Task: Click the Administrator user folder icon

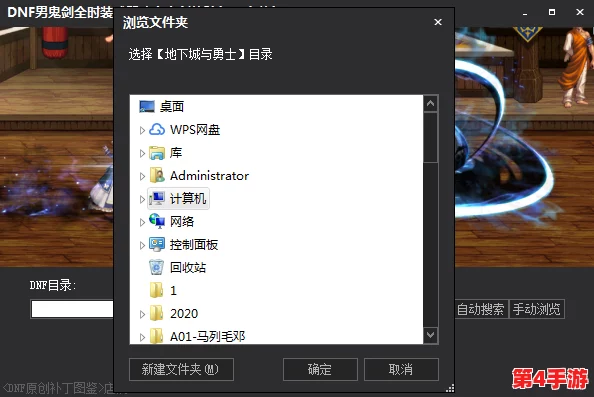Action: 157,176
